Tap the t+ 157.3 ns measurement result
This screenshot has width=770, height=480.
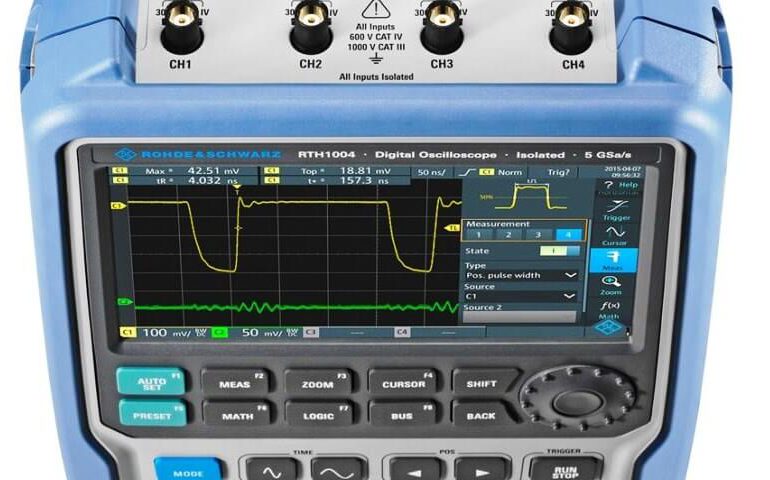337,181
